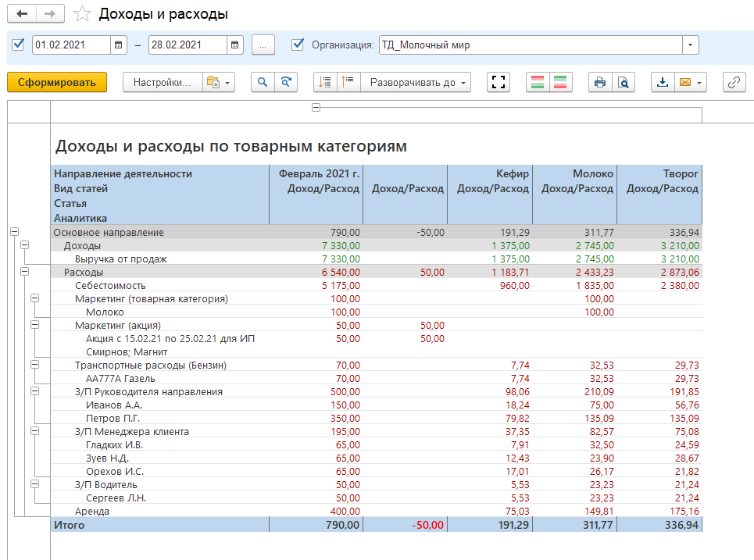The image size is (754, 560).
Task: Click the expand all groups icon
Action: (326, 82)
